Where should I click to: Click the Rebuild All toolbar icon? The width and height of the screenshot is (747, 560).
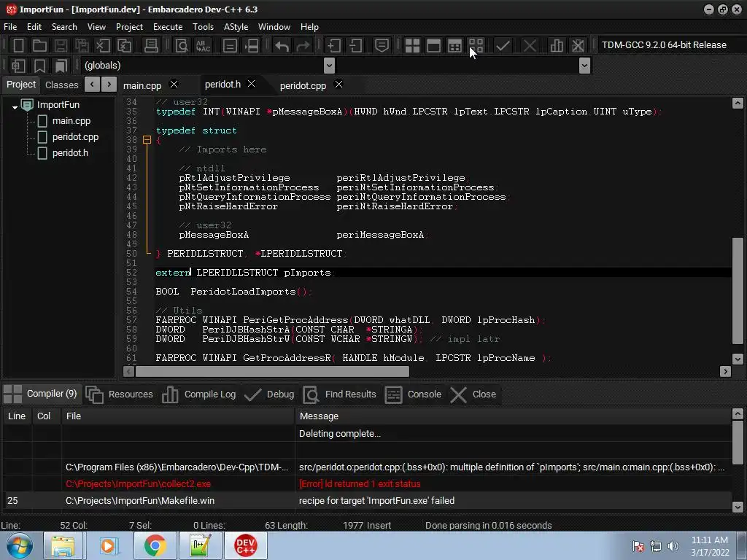pyautogui.click(x=476, y=45)
